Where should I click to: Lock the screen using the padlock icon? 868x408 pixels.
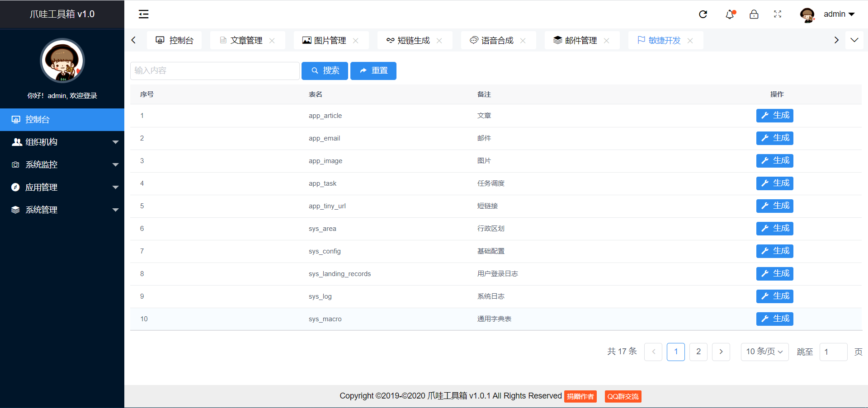(754, 14)
